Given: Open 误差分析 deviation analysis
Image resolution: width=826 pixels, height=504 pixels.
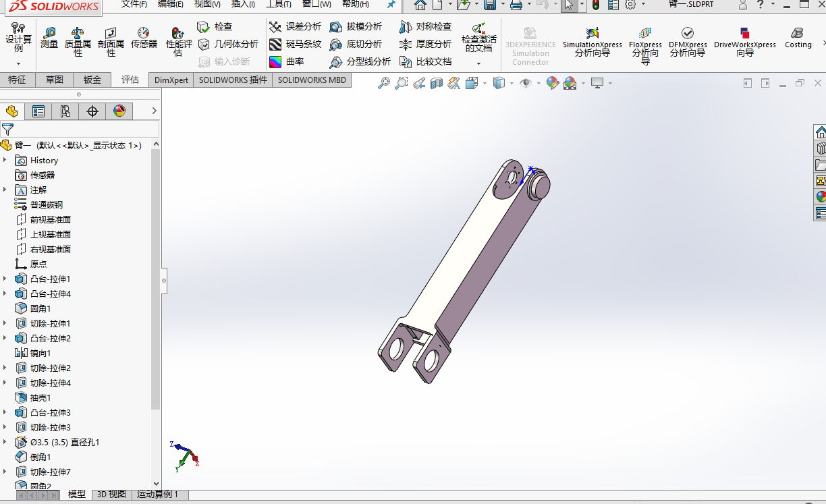Looking at the screenshot, I should point(295,27).
